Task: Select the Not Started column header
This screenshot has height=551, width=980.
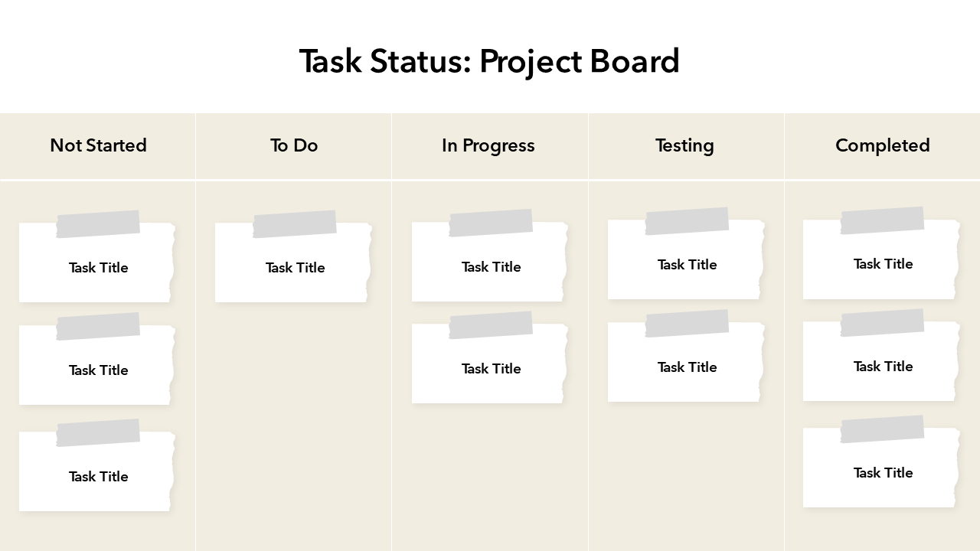Action: click(x=98, y=145)
